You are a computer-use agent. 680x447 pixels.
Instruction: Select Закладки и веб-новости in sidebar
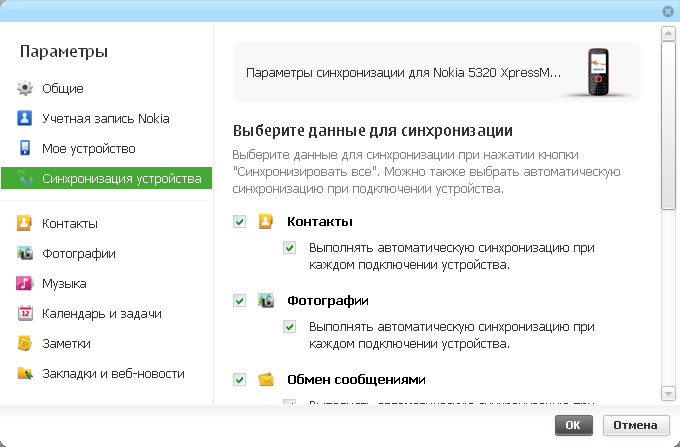click(113, 374)
